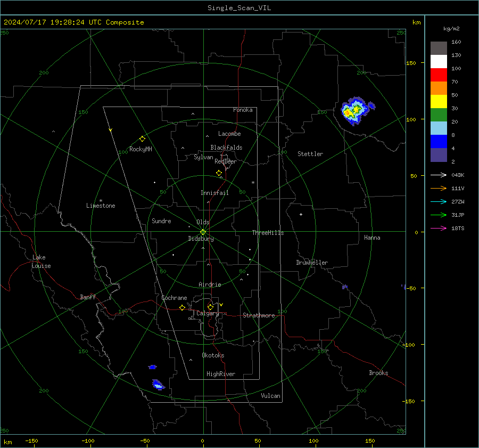Viewport: 479px width, 448px height.
Task: Click the Blackfalds city label
Action: click(226, 148)
